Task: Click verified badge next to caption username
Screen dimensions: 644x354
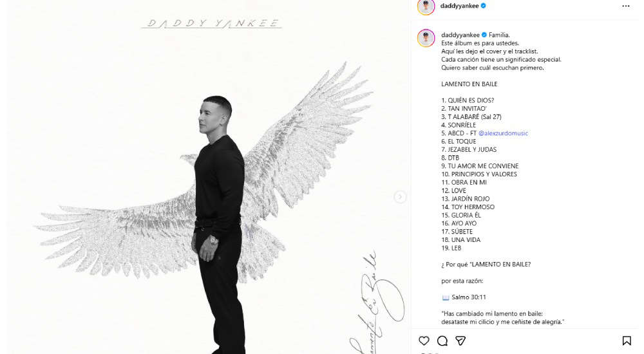Action: pos(484,35)
